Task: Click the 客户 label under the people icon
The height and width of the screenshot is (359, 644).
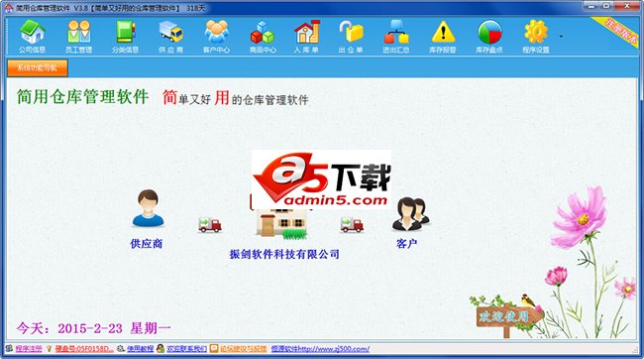Action: coord(406,243)
